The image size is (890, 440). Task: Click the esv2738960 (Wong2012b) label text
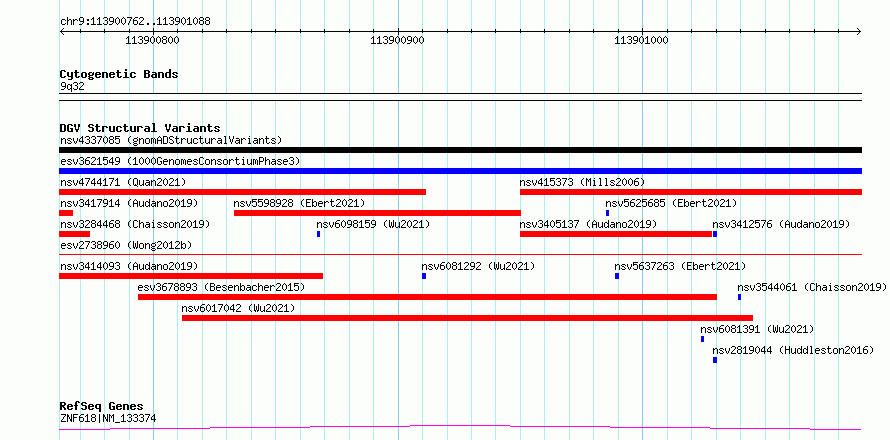[126, 245]
